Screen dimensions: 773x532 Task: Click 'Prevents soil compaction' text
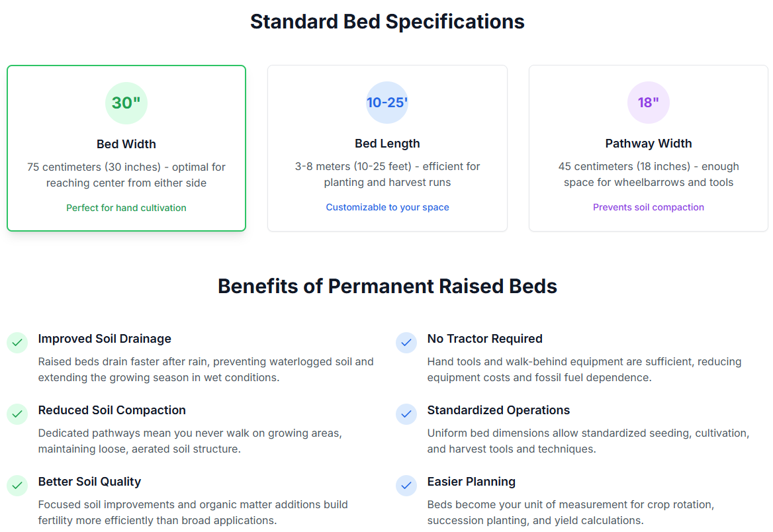click(649, 208)
